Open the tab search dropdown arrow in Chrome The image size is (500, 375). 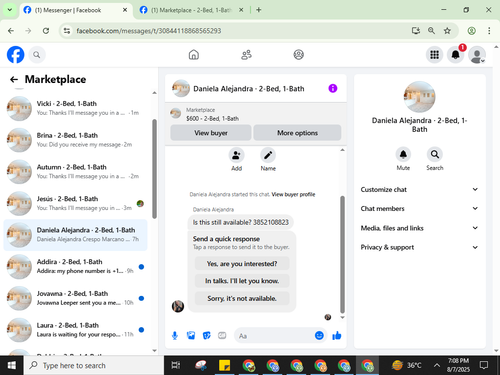[x=10, y=10]
